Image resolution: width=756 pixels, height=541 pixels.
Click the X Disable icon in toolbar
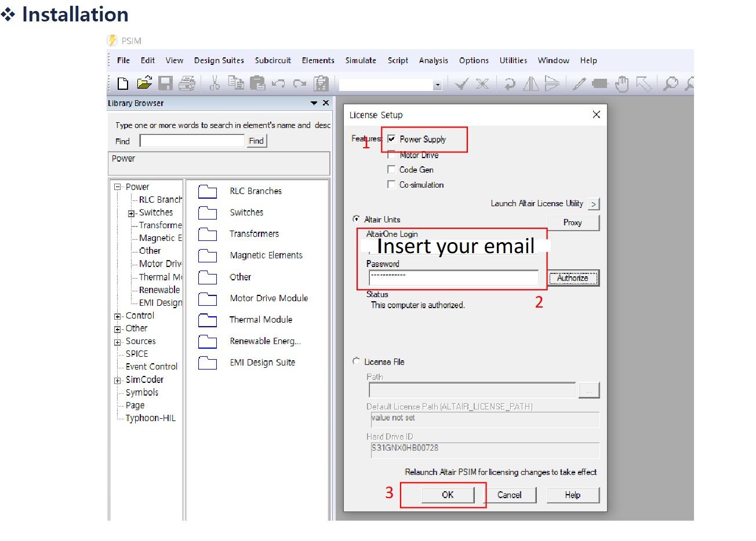pos(482,84)
